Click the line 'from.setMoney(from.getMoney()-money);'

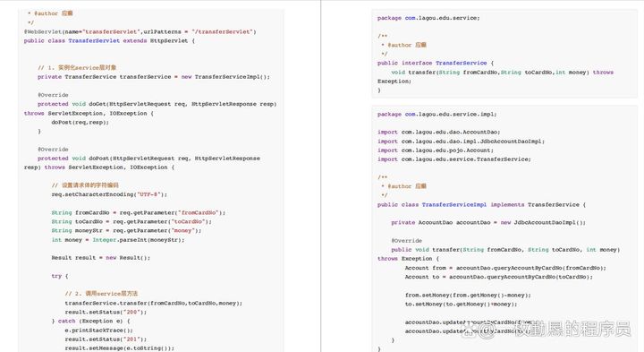tap(468, 296)
